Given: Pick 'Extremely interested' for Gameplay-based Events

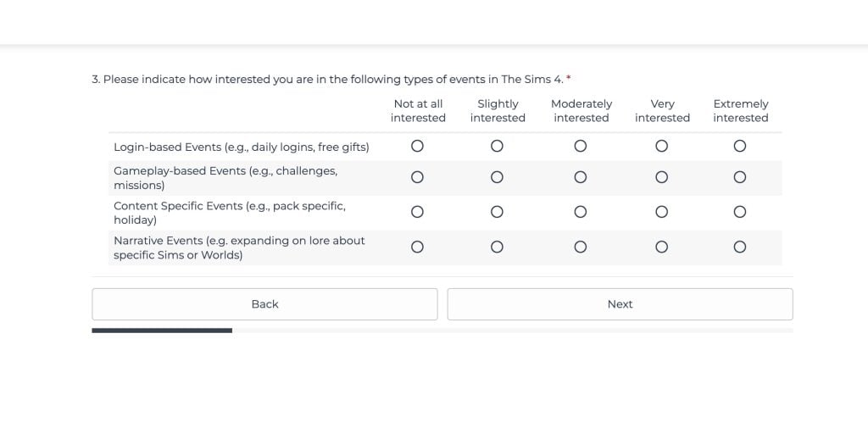Looking at the screenshot, I should click(740, 178).
